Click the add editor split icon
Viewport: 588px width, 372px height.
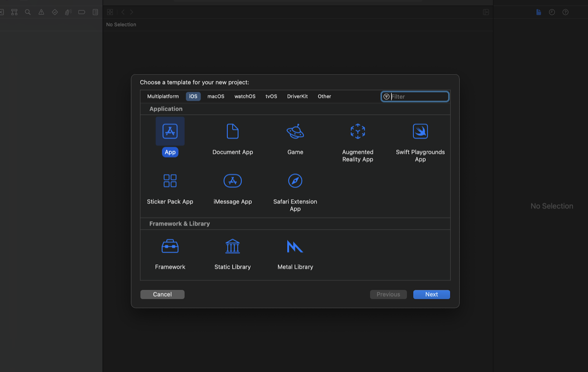(486, 12)
